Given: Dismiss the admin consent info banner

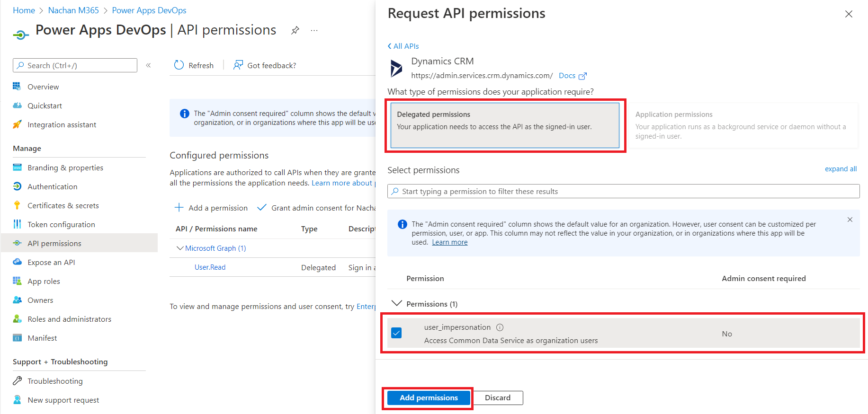Looking at the screenshot, I should (850, 220).
